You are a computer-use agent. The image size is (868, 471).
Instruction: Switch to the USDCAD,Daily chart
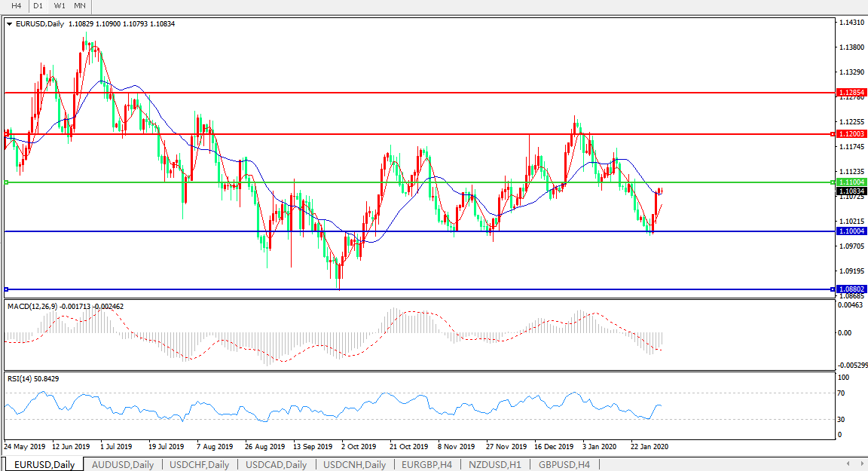276,464
